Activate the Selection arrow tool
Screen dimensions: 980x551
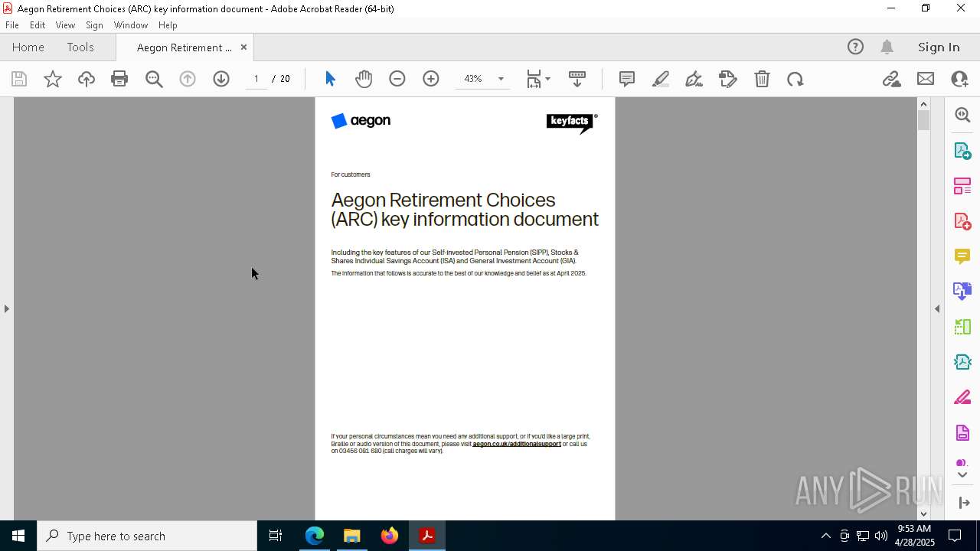330,79
